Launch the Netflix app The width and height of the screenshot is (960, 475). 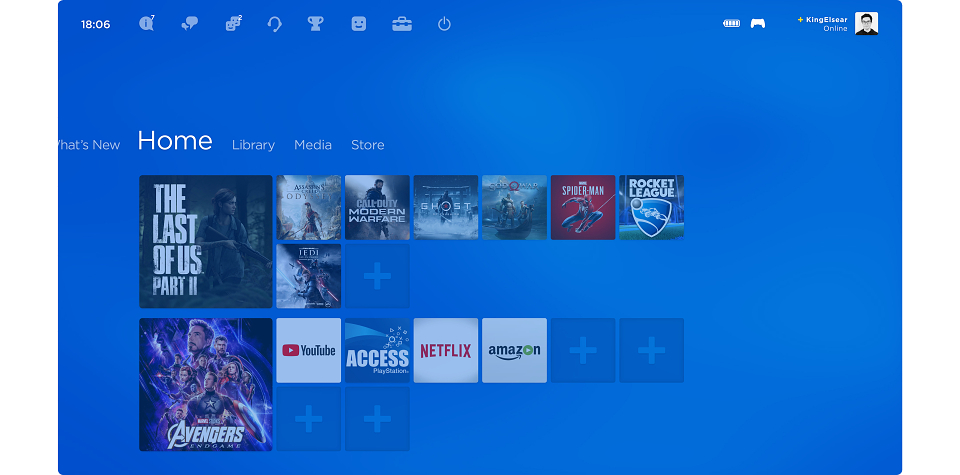(446, 350)
